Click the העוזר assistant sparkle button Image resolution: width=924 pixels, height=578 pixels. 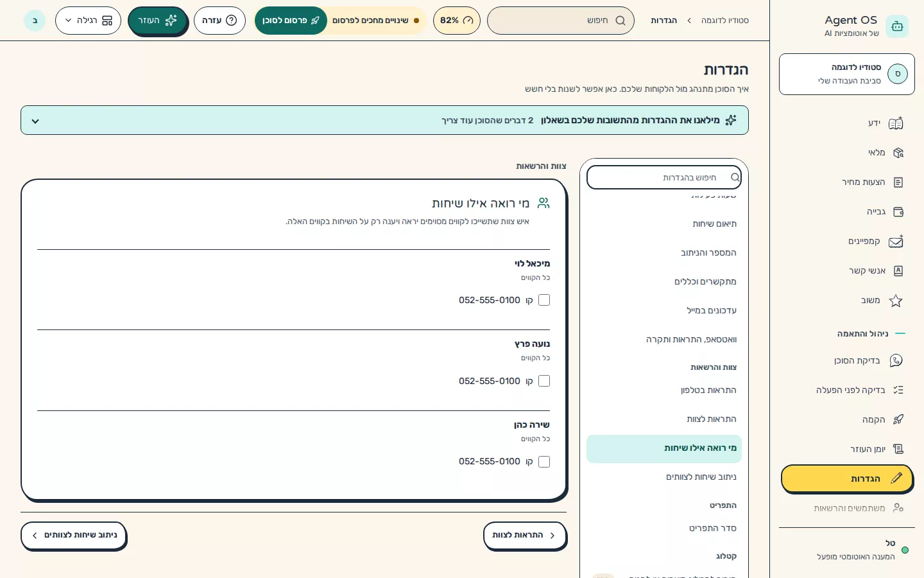tap(157, 21)
